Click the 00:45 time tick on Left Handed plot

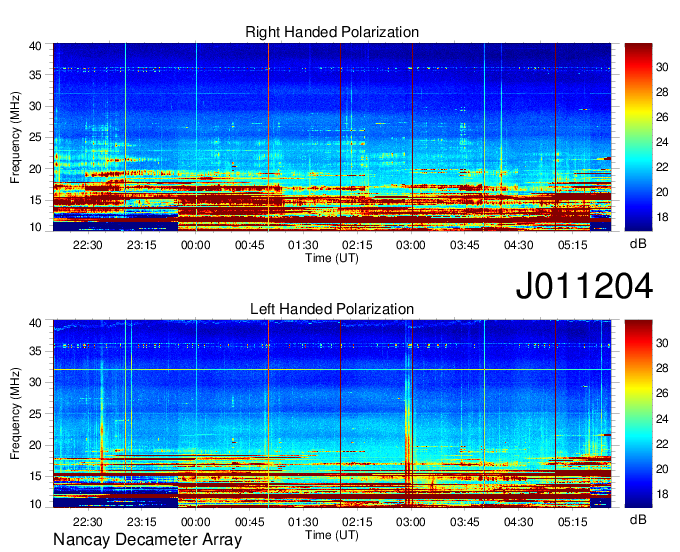(x=249, y=522)
